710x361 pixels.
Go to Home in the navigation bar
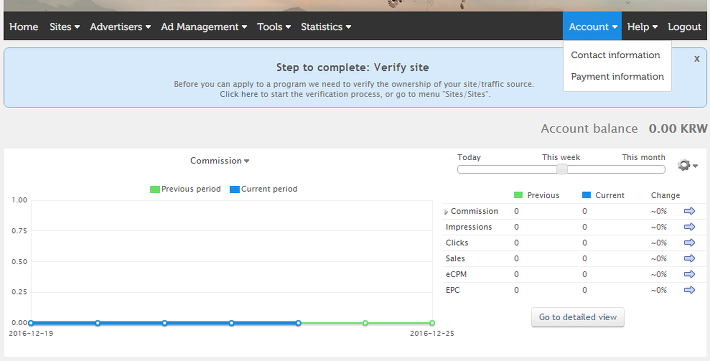pos(24,27)
